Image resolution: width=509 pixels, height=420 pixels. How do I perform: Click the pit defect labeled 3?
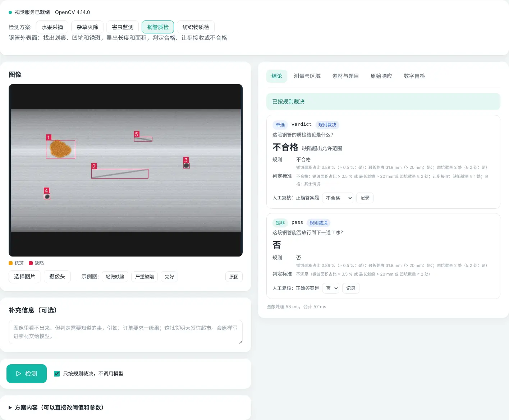click(187, 166)
